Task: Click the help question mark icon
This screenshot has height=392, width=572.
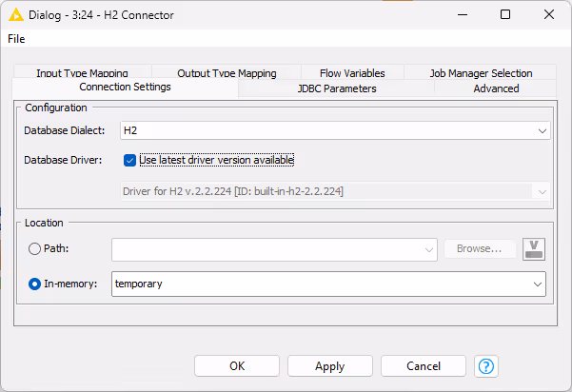Action: [487, 366]
